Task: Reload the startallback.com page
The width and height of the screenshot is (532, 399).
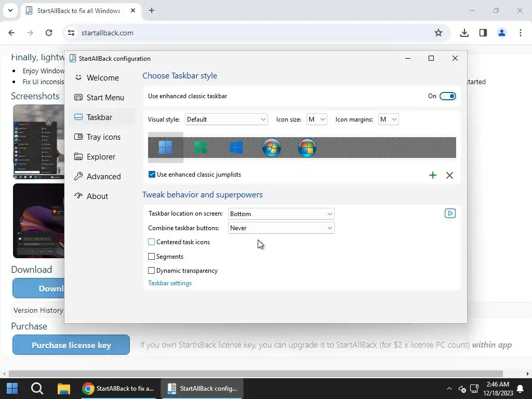Action: coord(49,33)
